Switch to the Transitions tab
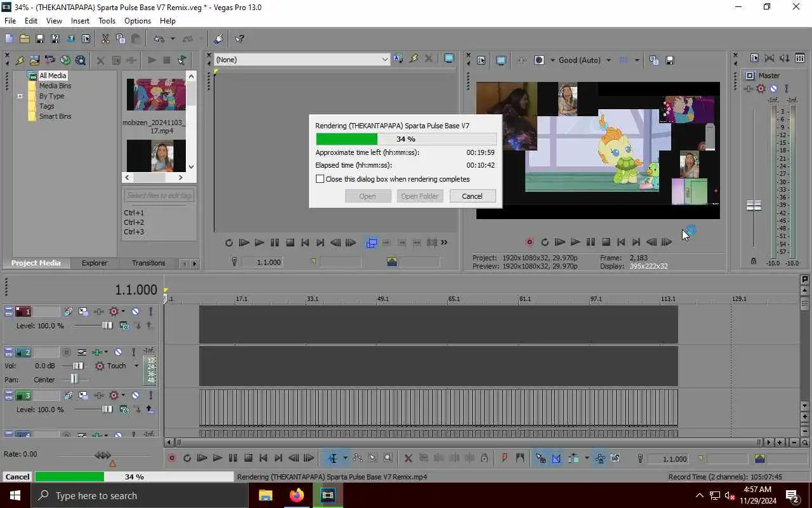 [148, 263]
